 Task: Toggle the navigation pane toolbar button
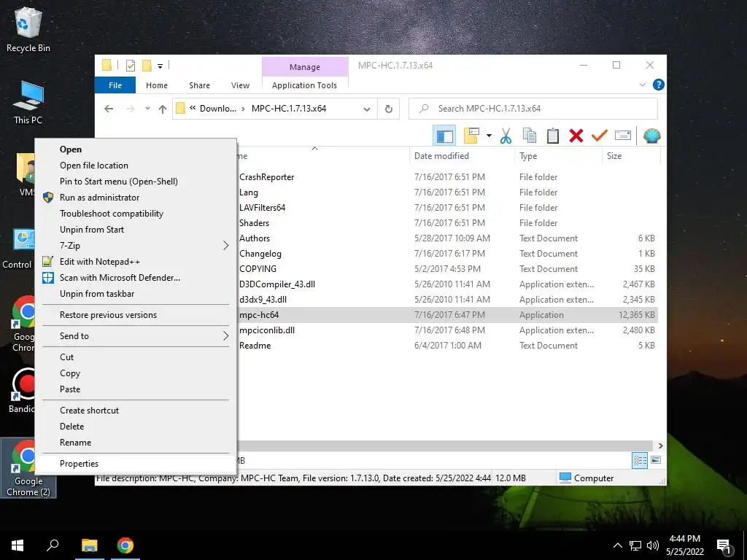coord(444,136)
